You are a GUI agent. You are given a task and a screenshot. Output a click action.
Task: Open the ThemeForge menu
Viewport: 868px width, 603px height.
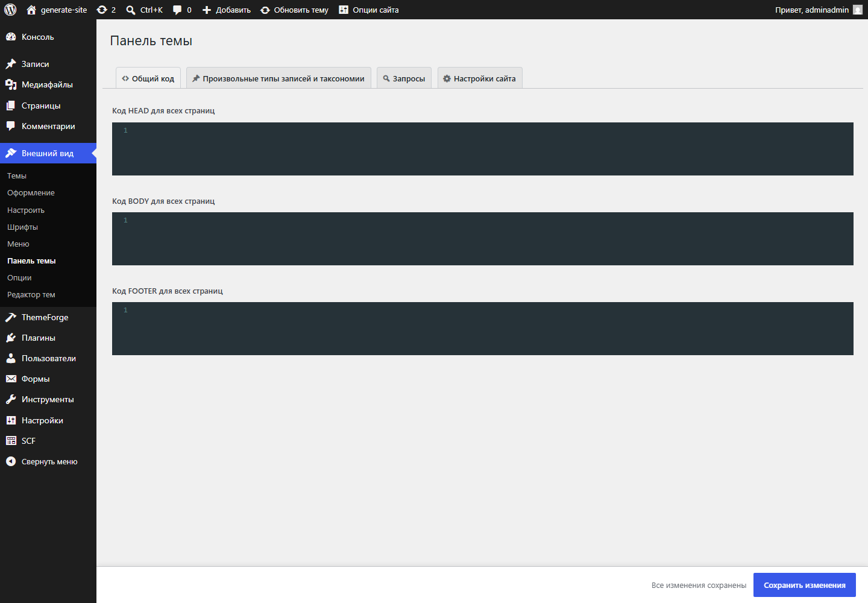pos(48,317)
